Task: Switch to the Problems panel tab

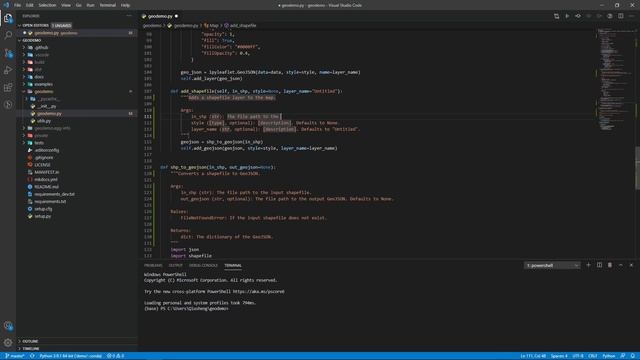Action: click(x=153, y=265)
